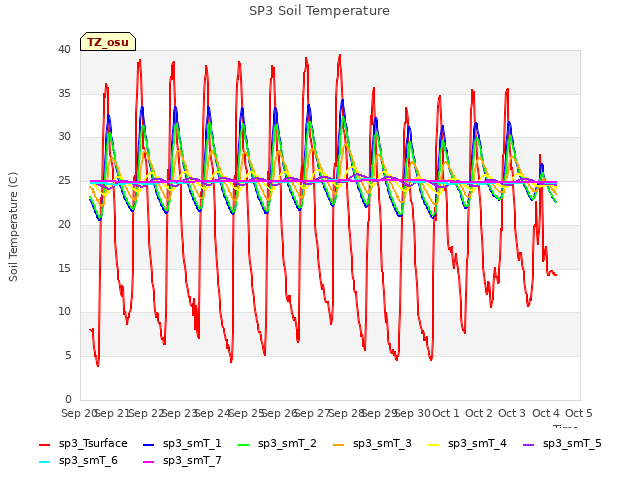
Task: Click the Oct 1 x-axis tick label
Action: 446,413
